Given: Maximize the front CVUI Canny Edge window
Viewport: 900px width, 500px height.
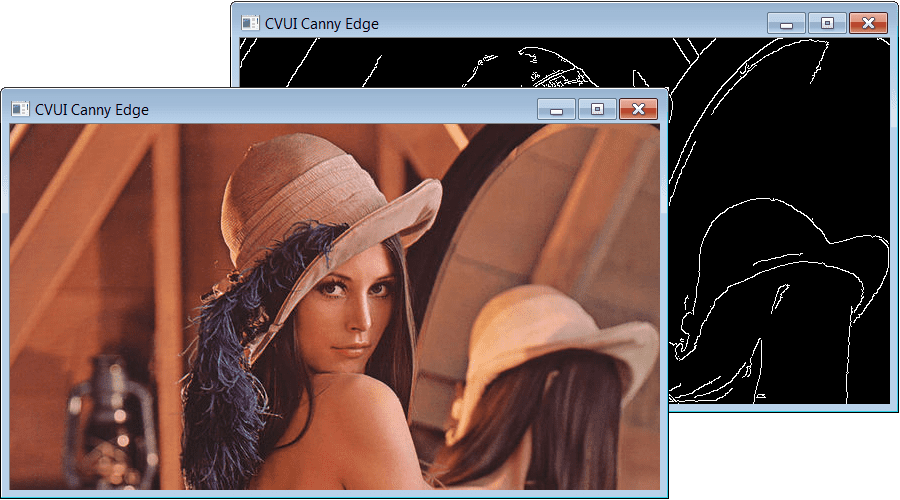Looking at the screenshot, I should point(597,109).
